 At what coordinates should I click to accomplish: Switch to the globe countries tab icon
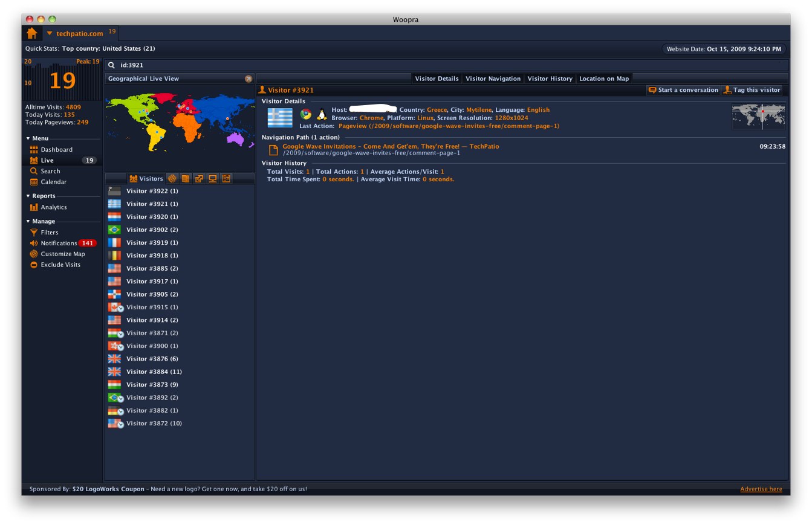[x=172, y=179]
